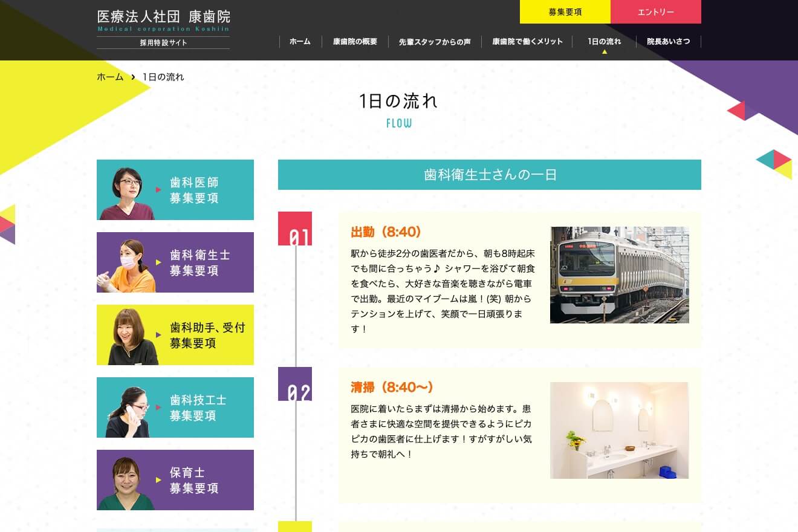798x532 pixels.
Task: Click the red arrow on 歯科技工士 banner
Action: 158,407
